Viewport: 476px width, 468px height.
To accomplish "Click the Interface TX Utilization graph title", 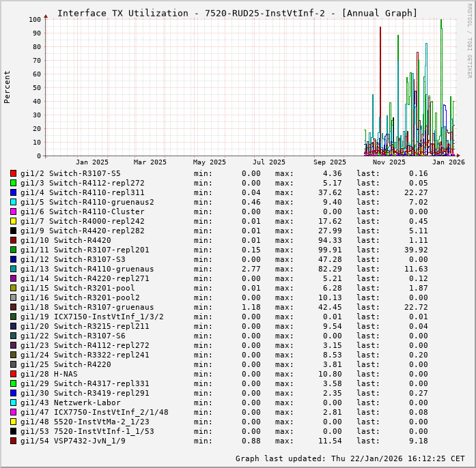I will pos(237,13).
